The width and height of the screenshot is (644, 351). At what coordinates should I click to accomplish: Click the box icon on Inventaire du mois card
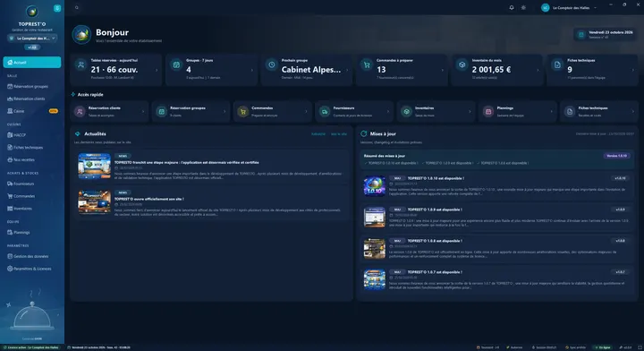(x=462, y=65)
